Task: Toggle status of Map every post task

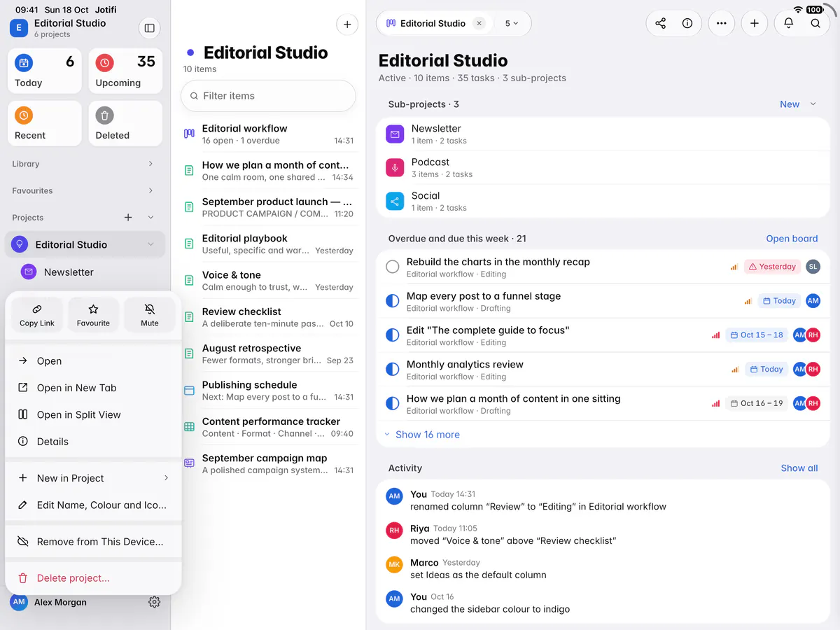Action: (393, 301)
